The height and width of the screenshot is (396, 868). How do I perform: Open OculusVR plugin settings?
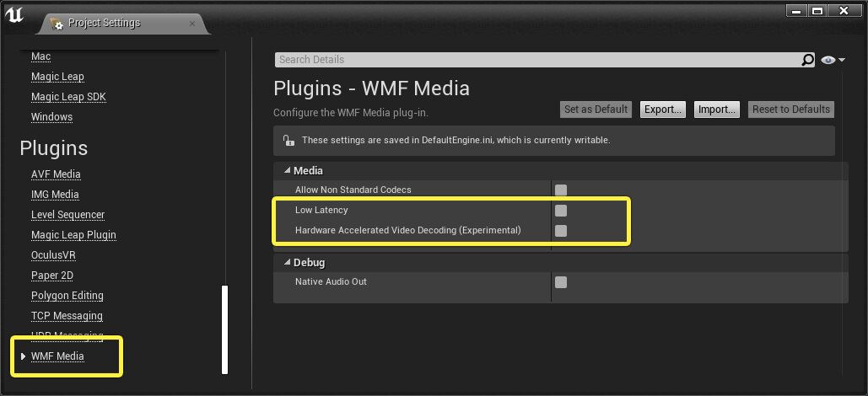click(x=54, y=255)
